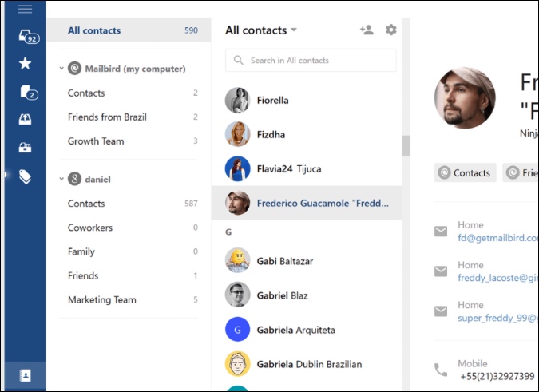Click the add contact icon
This screenshot has height=392, width=539.
pos(367,30)
